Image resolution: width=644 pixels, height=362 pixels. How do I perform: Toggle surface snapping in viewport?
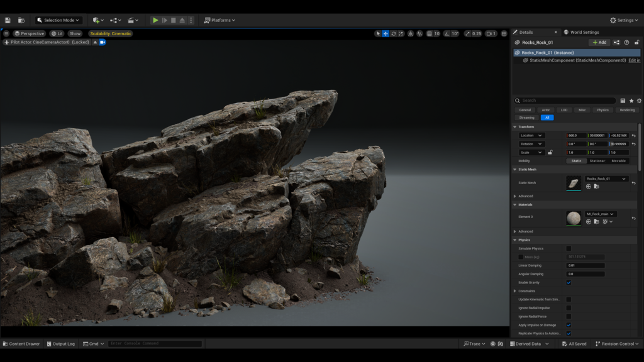(411, 33)
